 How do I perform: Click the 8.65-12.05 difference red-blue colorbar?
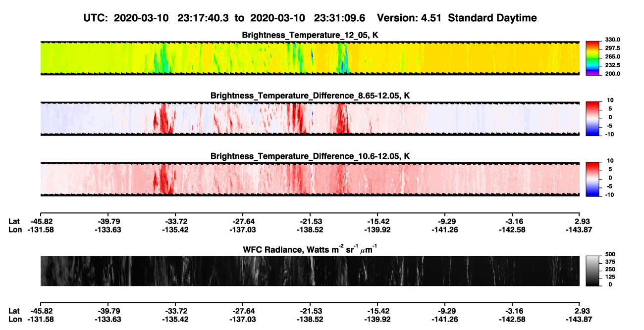(593, 118)
